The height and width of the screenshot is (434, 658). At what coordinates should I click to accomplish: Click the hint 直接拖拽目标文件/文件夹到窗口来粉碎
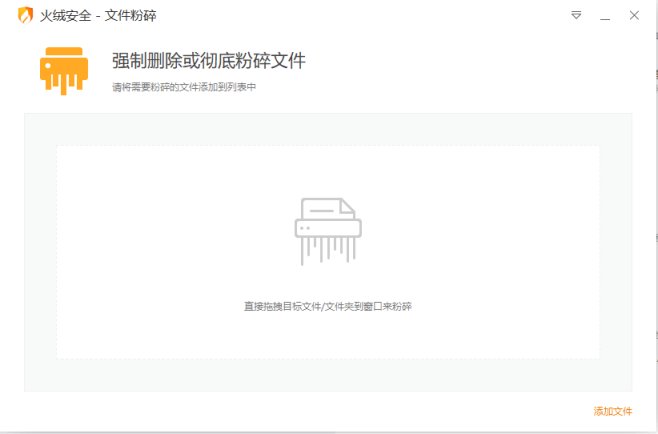(328, 306)
